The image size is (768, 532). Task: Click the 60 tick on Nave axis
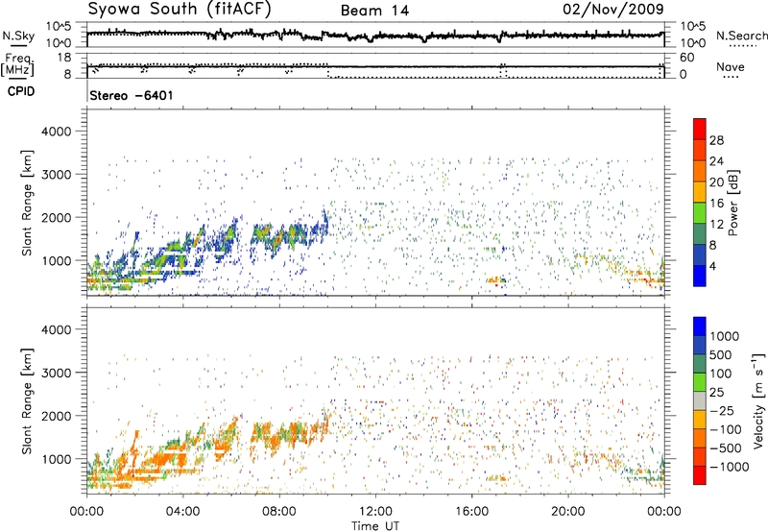pos(686,58)
